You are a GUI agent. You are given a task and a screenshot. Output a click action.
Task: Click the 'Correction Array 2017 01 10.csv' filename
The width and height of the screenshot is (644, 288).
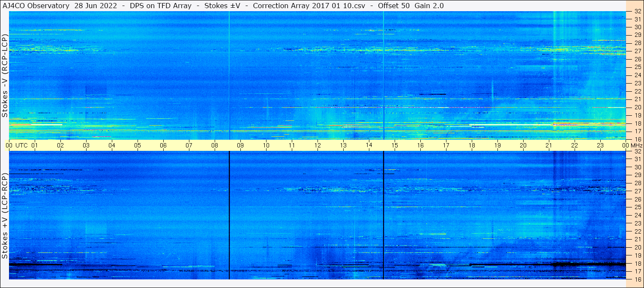[309, 6]
